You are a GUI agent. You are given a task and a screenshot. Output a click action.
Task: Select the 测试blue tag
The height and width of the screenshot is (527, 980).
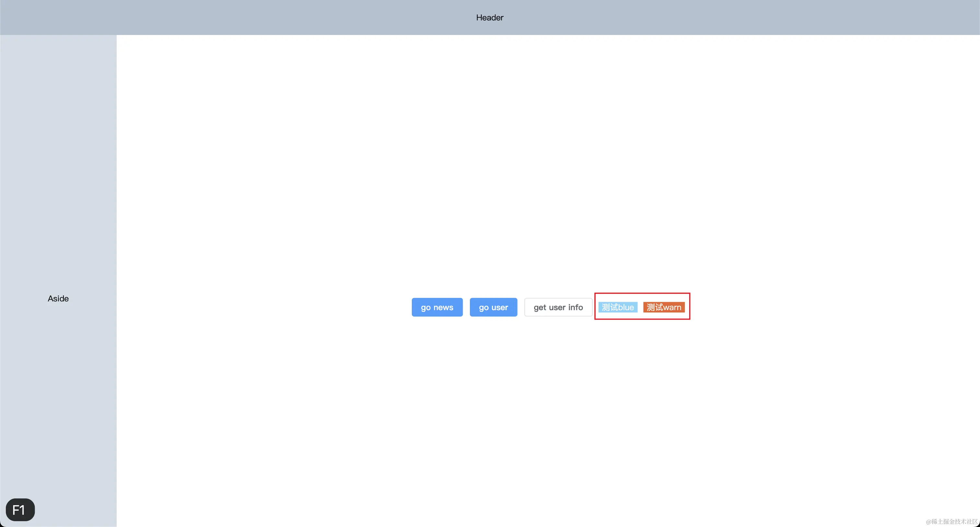617,307
